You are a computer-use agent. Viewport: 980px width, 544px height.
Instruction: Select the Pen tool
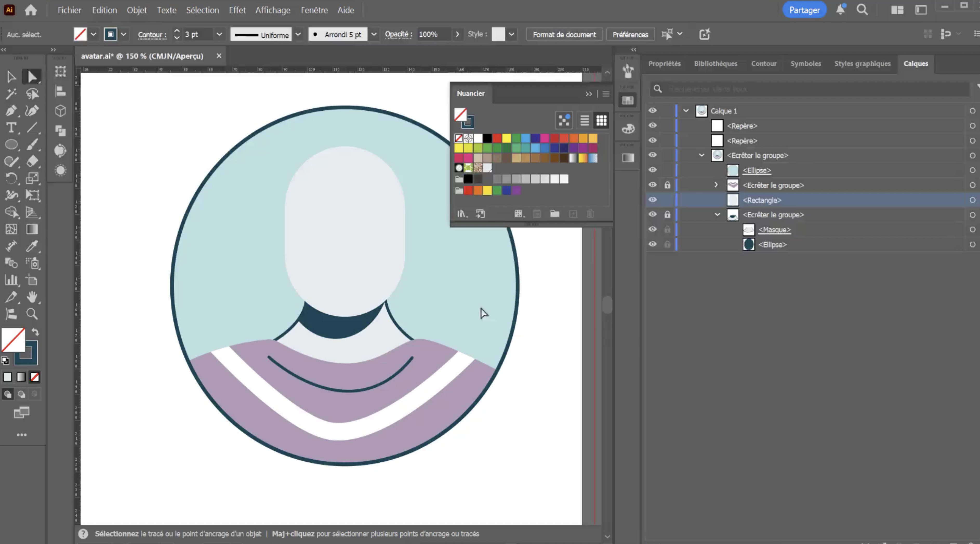pos(11,111)
